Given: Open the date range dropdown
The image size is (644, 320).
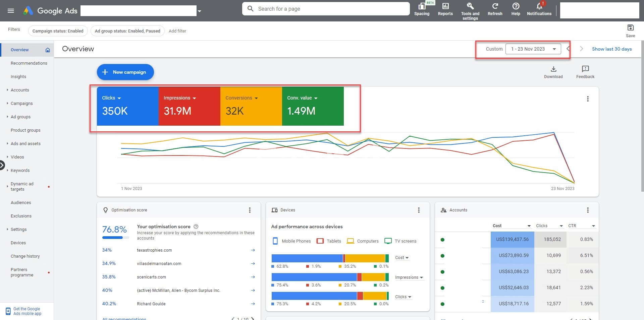Looking at the screenshot, I should coord(533,49).
